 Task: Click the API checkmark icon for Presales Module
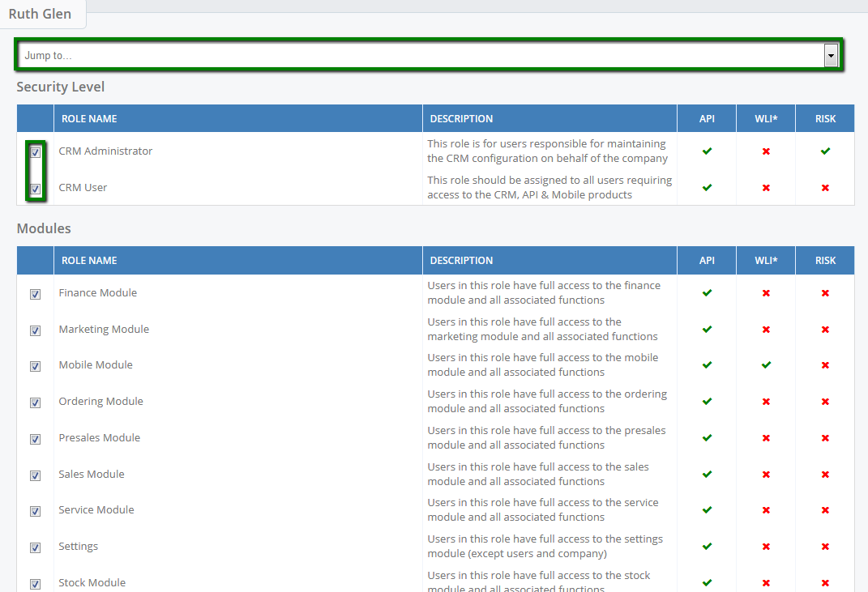click(707, 437)
